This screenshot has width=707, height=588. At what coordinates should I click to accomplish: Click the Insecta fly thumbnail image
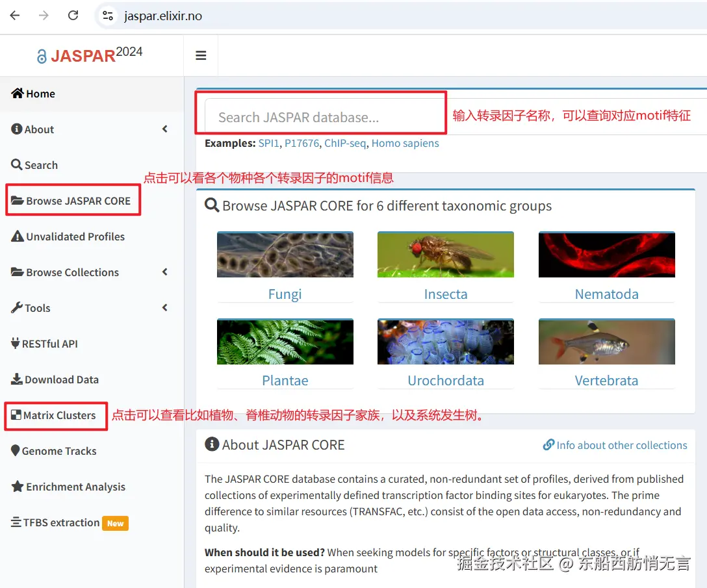[446, 254]
